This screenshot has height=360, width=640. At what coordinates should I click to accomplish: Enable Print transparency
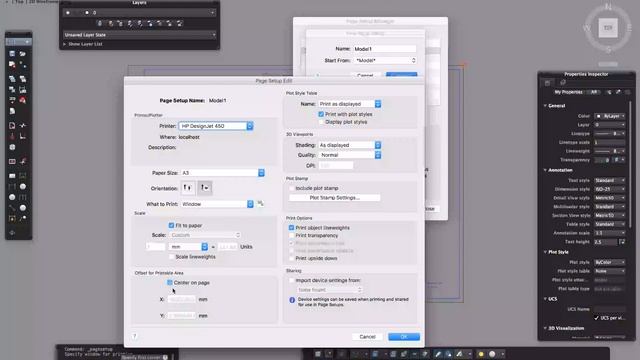(x=291, y=236)
